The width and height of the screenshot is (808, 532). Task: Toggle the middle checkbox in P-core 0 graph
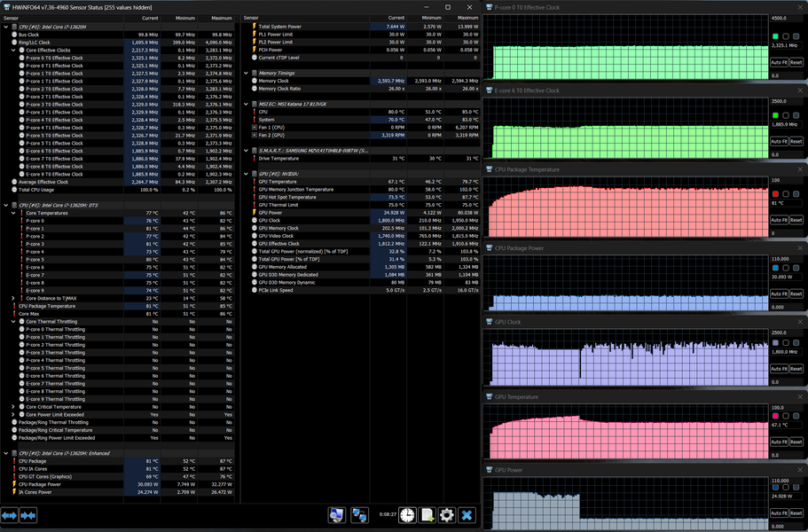(x=785, y=36)
